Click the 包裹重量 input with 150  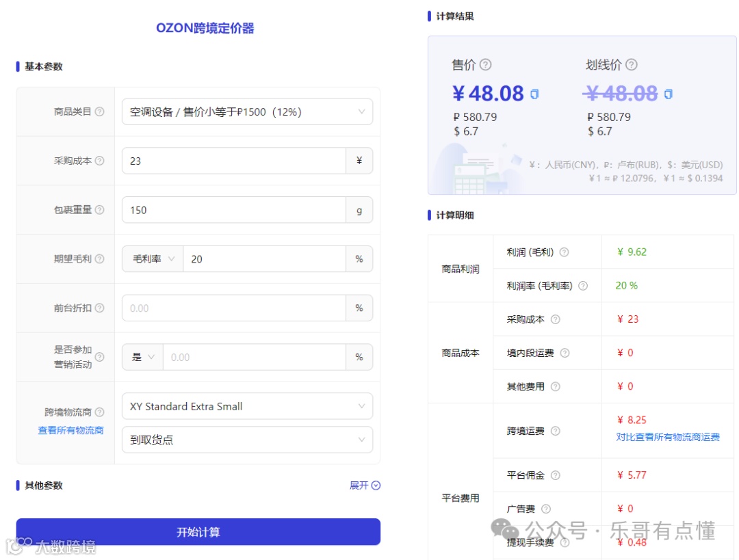click(x=234, y=210)
